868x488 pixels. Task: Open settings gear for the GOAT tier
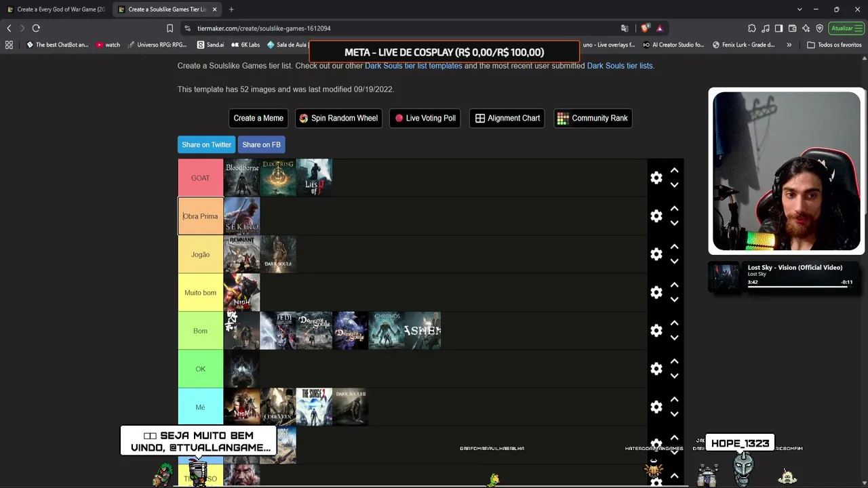656,178
